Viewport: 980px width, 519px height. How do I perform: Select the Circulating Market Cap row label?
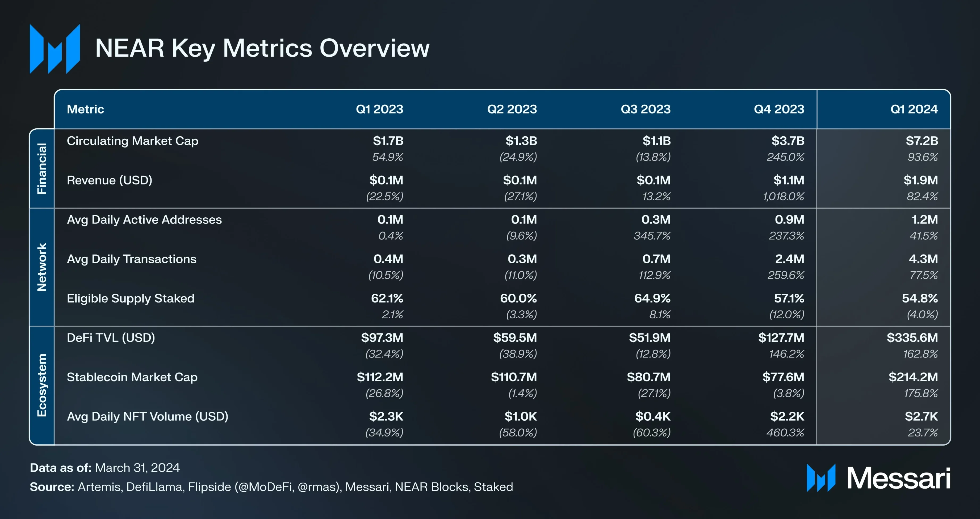click(x=132, y=141)
